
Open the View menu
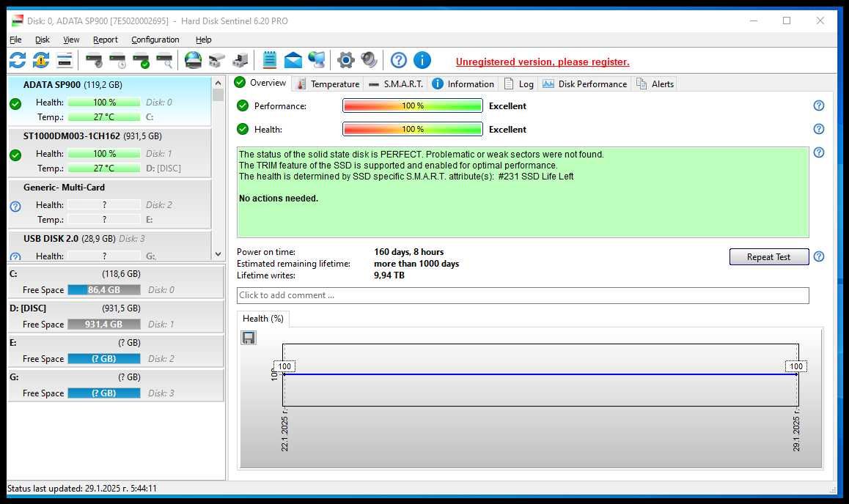click(x=71, y=40)
